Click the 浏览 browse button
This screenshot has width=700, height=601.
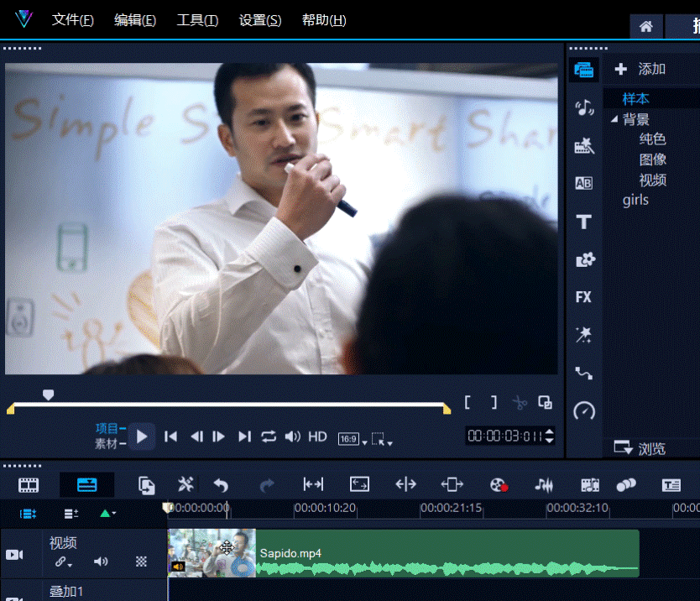tap(640, 448)
